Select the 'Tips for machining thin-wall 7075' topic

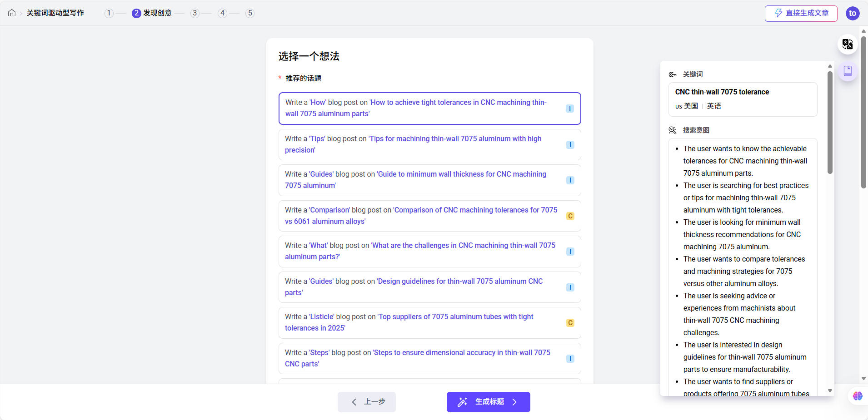(430, 144)
